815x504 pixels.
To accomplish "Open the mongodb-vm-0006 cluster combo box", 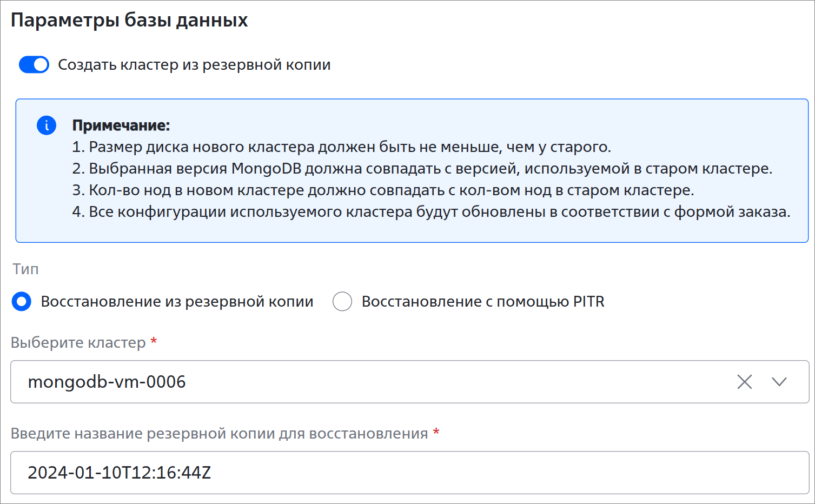I will [x=410, y=382].
